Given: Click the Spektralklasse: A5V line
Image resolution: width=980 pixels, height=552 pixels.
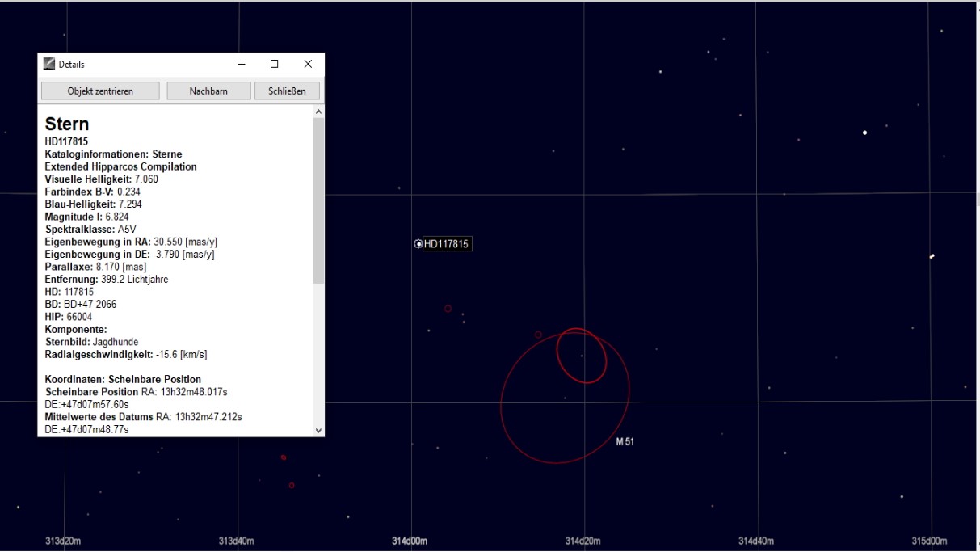Looking at the screenshot, I should point(90,230).
